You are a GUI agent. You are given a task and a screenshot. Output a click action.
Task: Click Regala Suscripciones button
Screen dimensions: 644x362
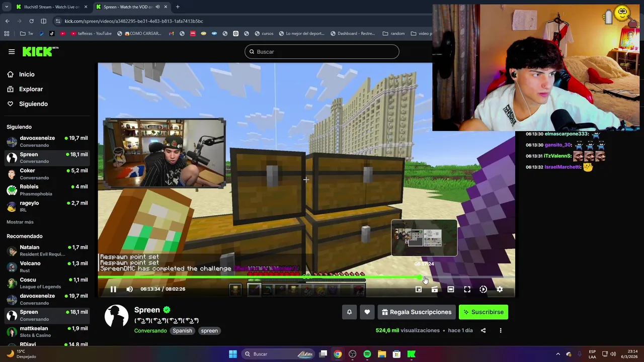[416, 312]
